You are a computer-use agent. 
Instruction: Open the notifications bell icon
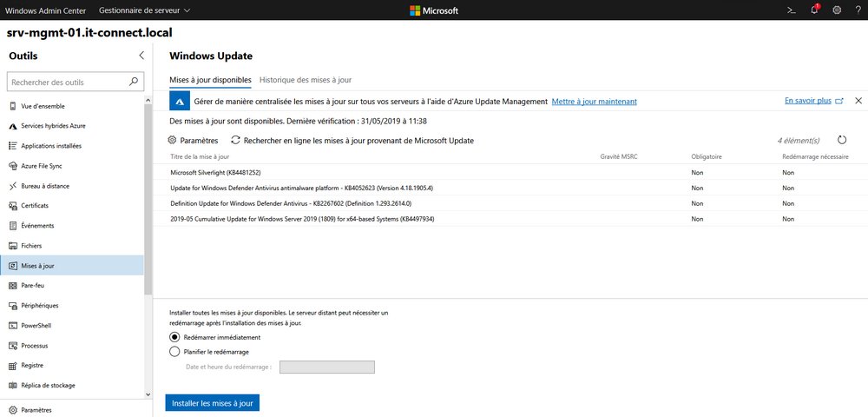[x=814, y=10]
